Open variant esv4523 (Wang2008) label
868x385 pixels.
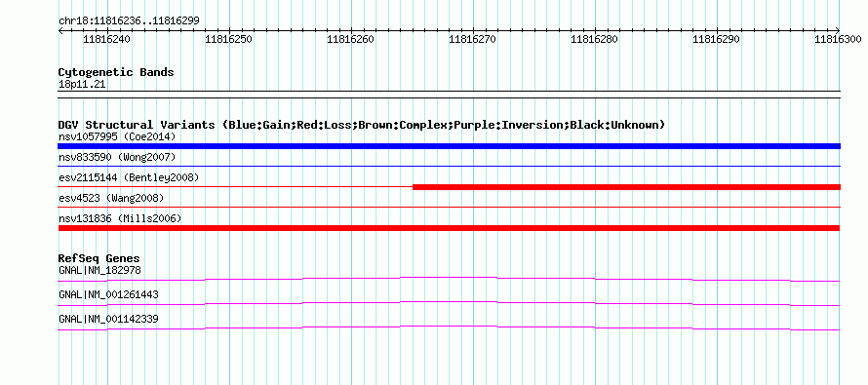[x=111, y=198]
